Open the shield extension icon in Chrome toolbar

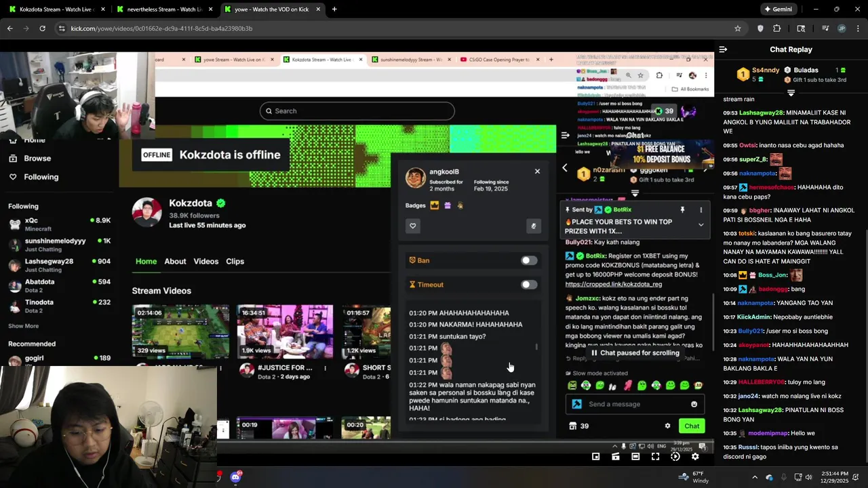(x=760, y=28)
